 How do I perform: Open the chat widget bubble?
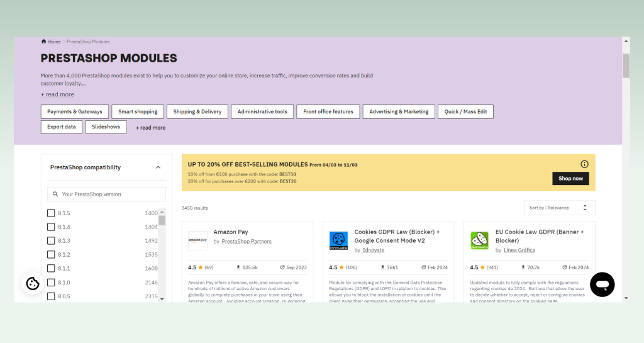click(602, 284)
